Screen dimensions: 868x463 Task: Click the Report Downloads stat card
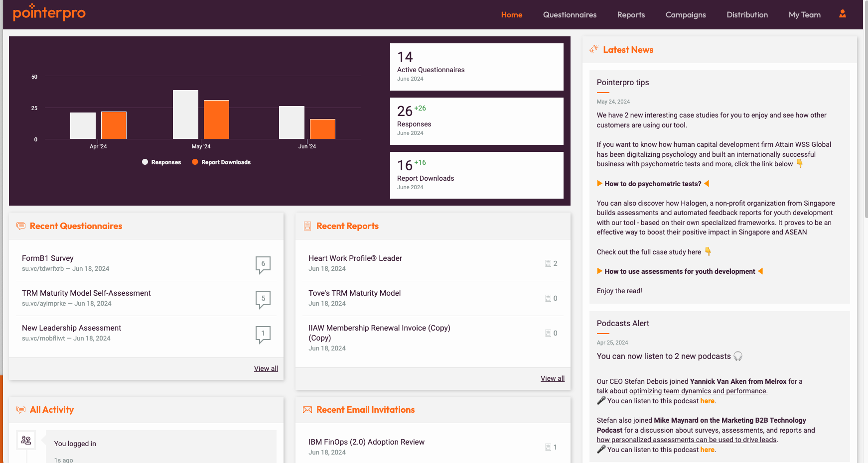coord(476,175)
